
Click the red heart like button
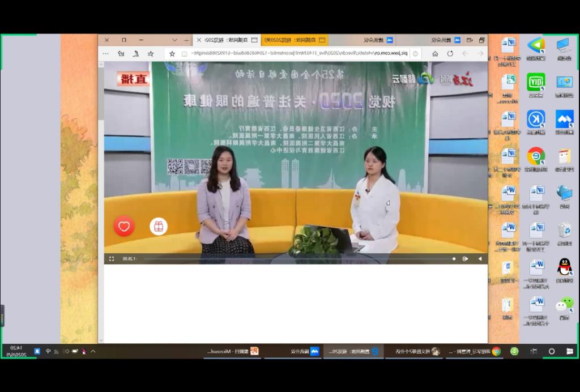[x=124, y=226]
